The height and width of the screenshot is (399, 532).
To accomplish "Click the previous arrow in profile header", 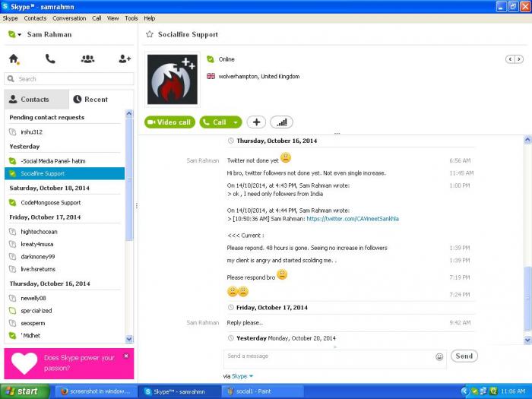I will point(510,59).
